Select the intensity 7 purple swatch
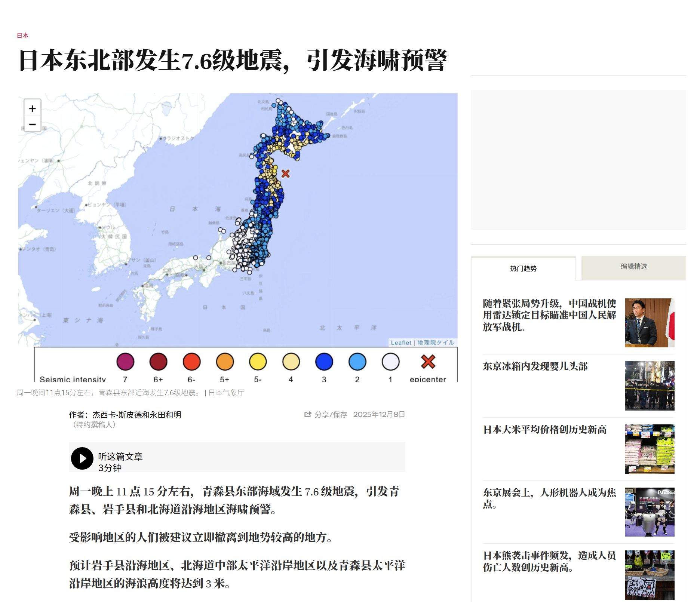700x602 pixels. 125,362
